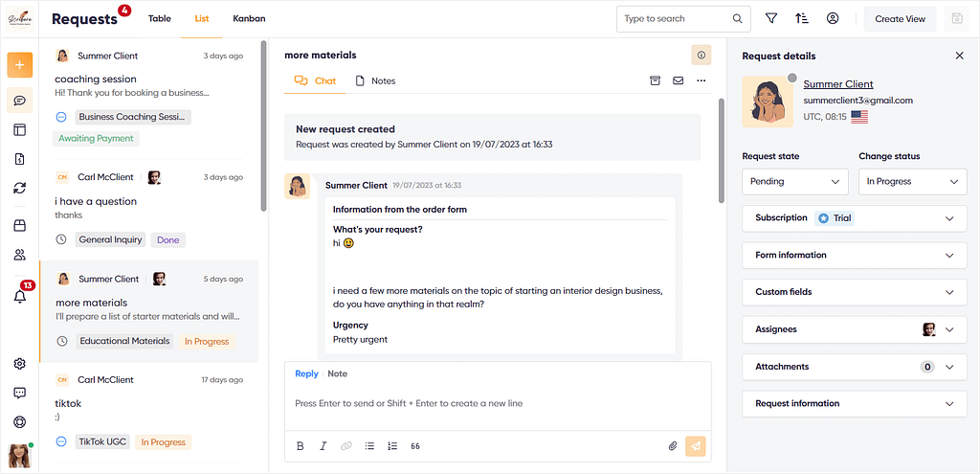Screen dimensions: 980x474
Task: Open the help lifebuoy icon in sidebar
Action: (20, 422)
